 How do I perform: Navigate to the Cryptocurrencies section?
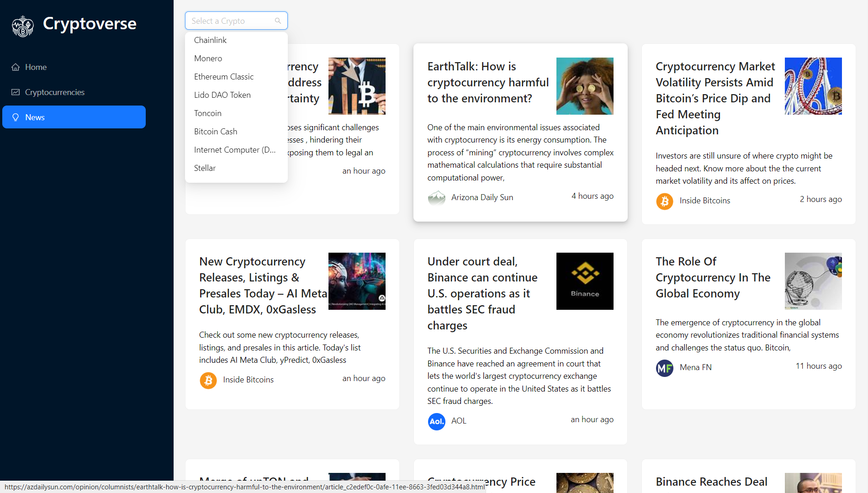click(x=54, y=92)
